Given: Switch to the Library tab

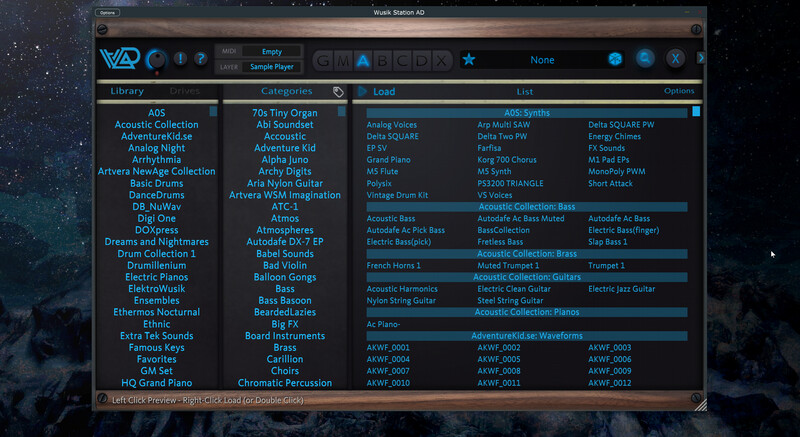Looking at the screenshot, I should click(x=127, y=91).
